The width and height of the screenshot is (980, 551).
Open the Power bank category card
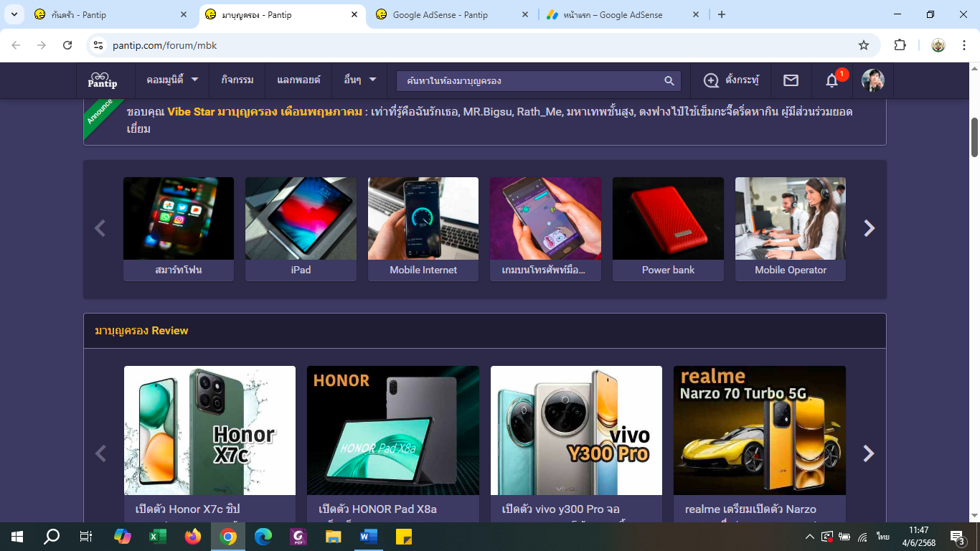[x=668, y=229]
